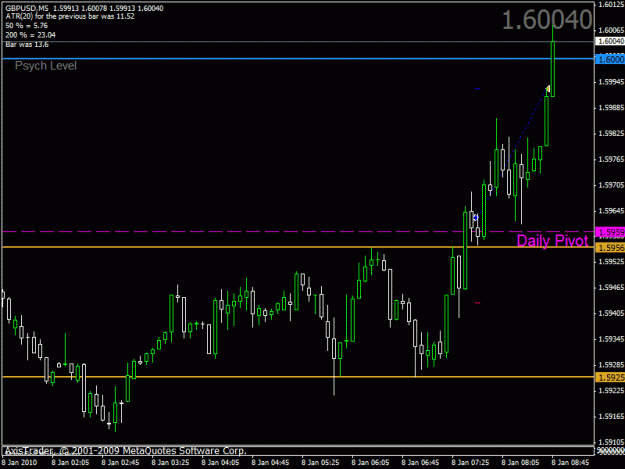Viewport: 625px width, 469px height.
Task: Click the 'Psych Level' label
Action: tap(46, 66)
